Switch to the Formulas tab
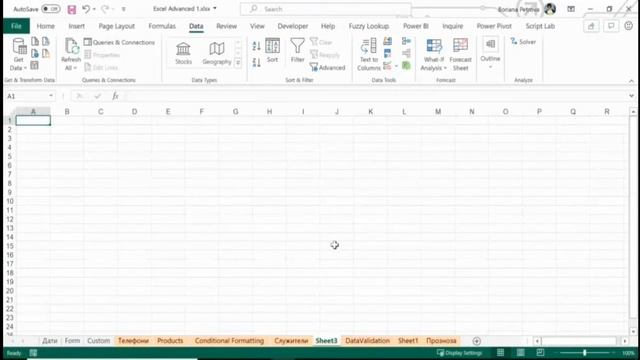 pyautogui.click(x=162, y=26)
